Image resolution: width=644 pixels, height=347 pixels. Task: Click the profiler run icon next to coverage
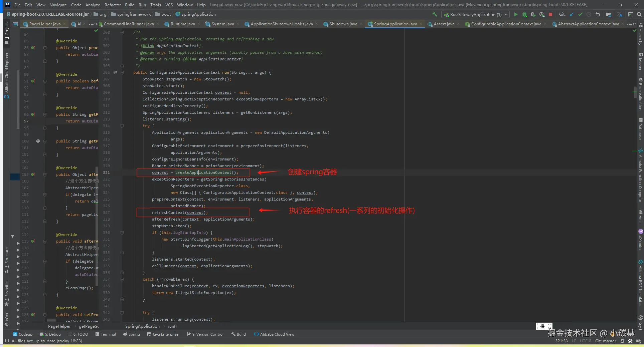point(542,14)
